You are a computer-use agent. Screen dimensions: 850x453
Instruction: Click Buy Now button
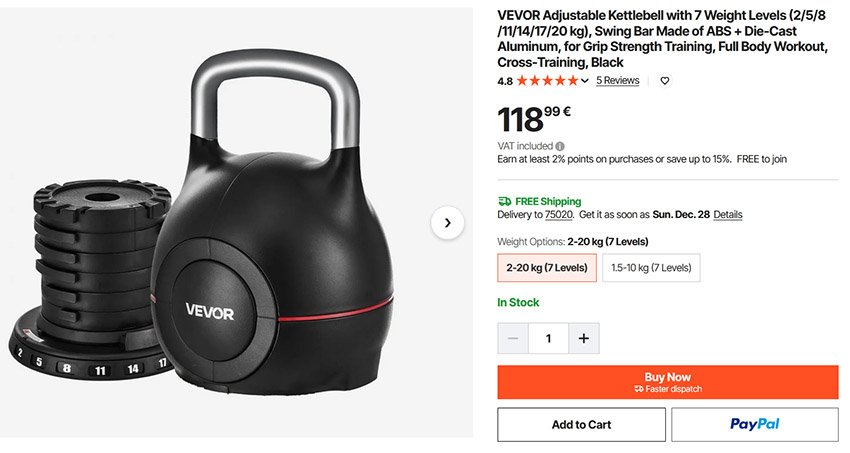pos(668,382)
